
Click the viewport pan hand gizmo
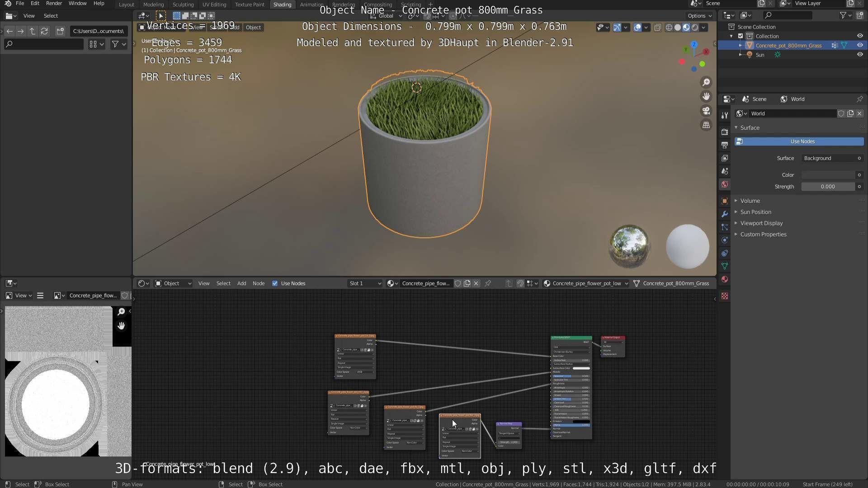tap(706, 96)
